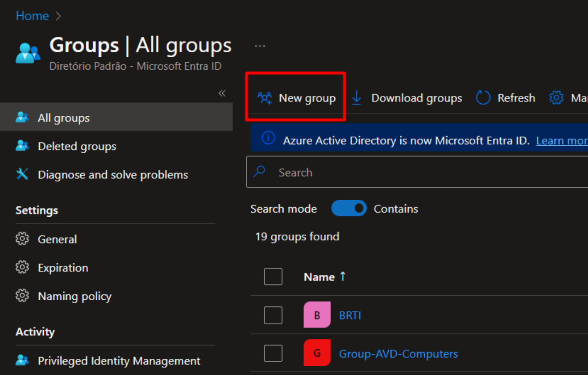Click the Refresh circular arrow icon
Image resolution: width=588 pixels, height=375 pixels.
tap(483, 98)
